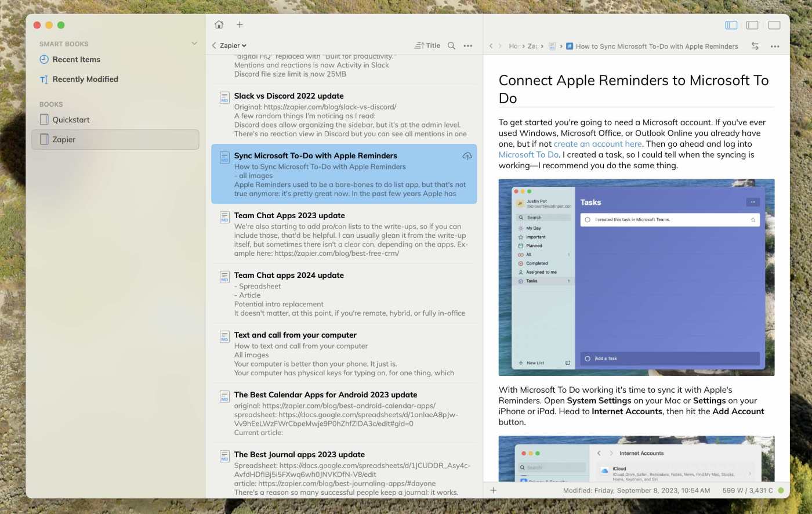Viewport: 812px width, 514px height.
Task: Open Text and call from your computer note
Action: pos(344,353)
